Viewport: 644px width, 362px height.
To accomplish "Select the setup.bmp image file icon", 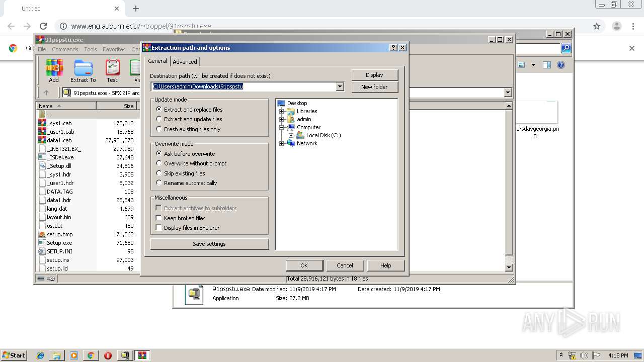I will (x=42, y=234).
